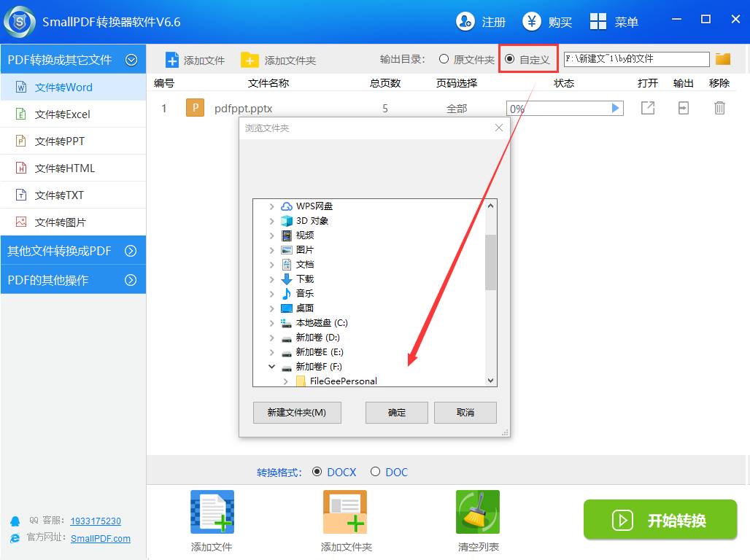Click the purchase yen icon
This screenshot has width=750, height=560.
(x=532, y=22)
